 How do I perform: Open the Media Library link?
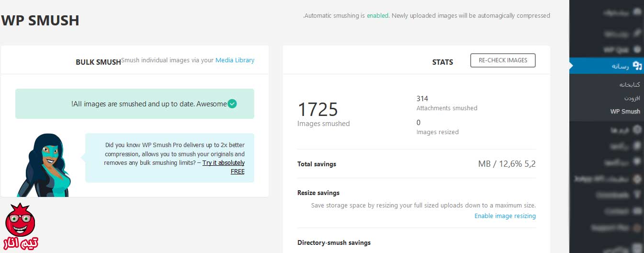tap(235, 60)
